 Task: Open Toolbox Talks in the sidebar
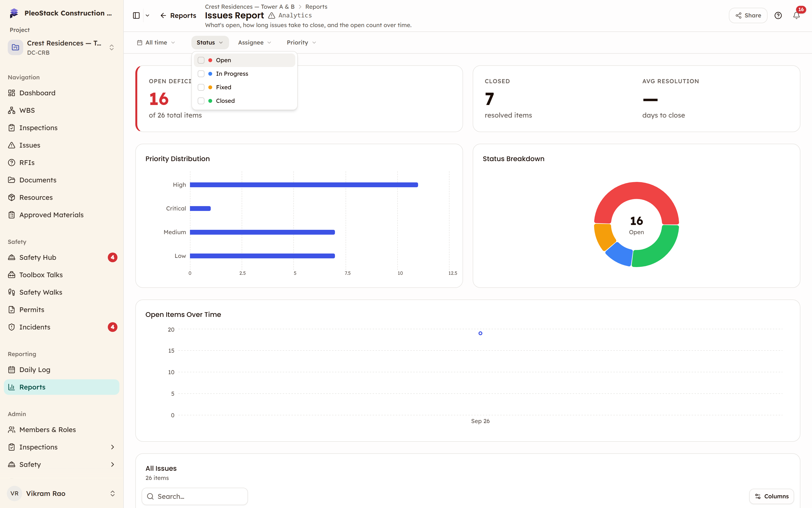62,275
